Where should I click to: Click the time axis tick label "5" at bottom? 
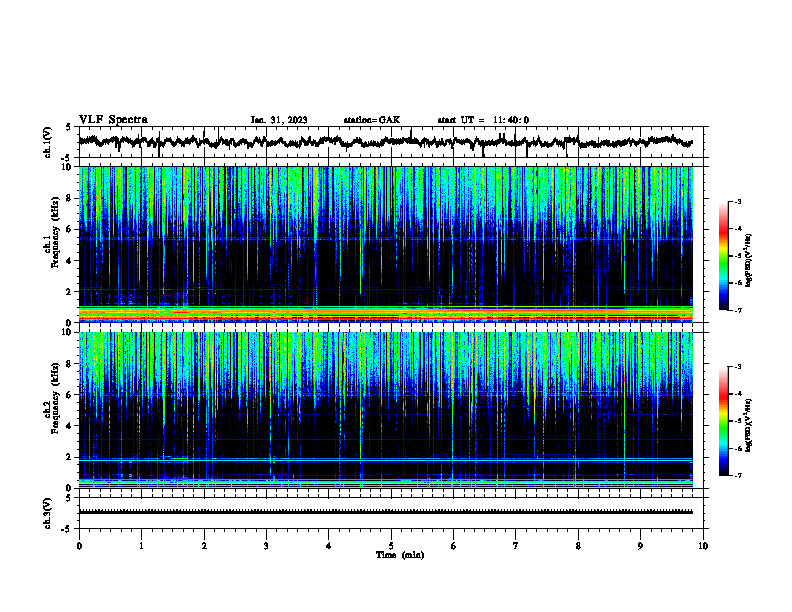391,546
